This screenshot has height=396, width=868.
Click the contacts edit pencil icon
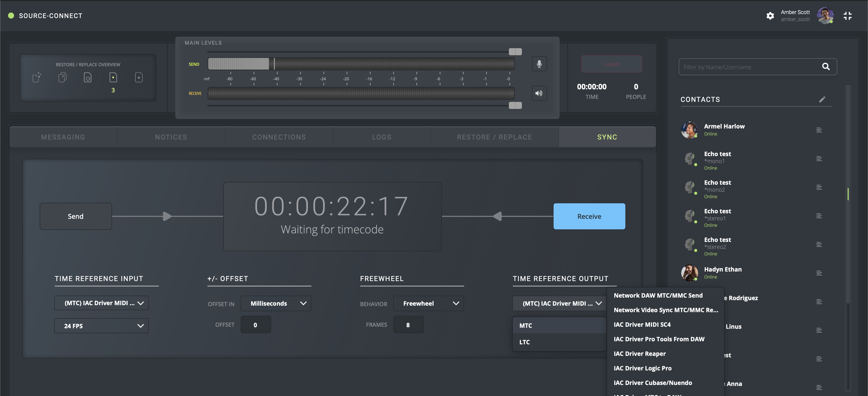point(822,99)
